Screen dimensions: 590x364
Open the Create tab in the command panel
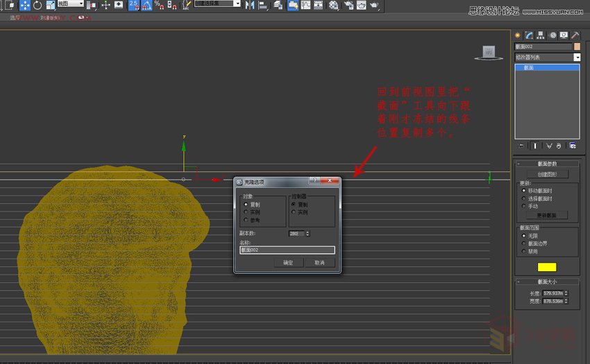[x=518, y=35]
